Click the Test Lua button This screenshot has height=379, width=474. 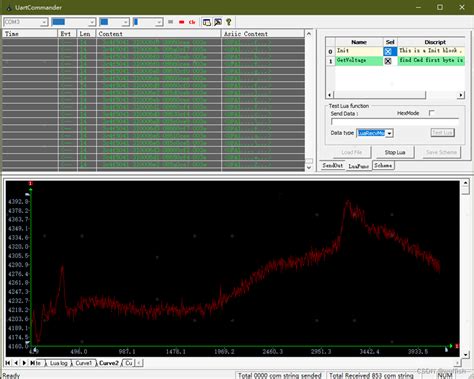[x=442, y=133]
